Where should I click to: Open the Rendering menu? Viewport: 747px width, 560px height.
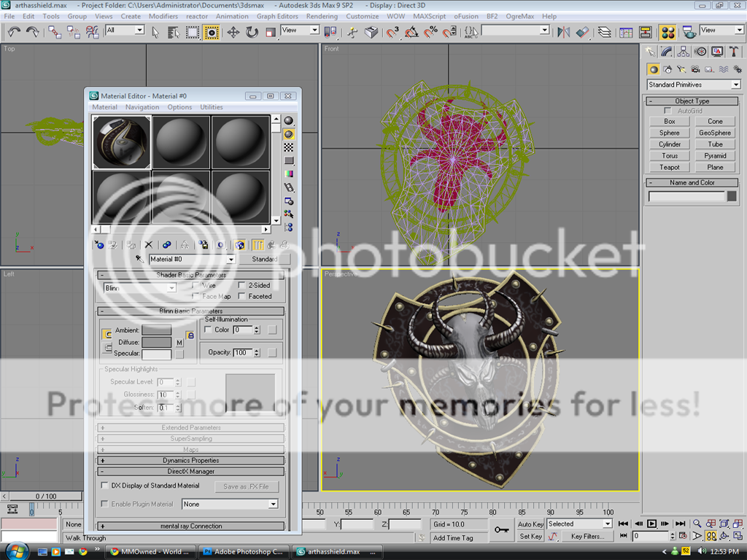322,16
